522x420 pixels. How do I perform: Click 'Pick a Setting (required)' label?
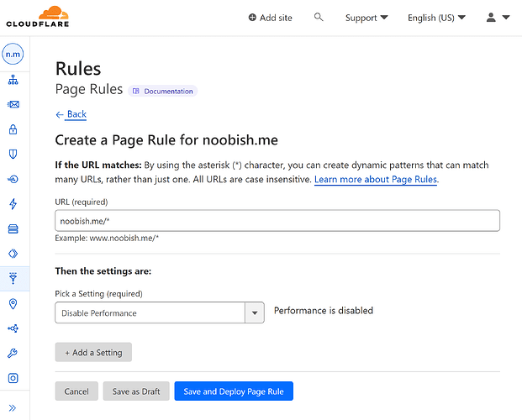[99, 294]
